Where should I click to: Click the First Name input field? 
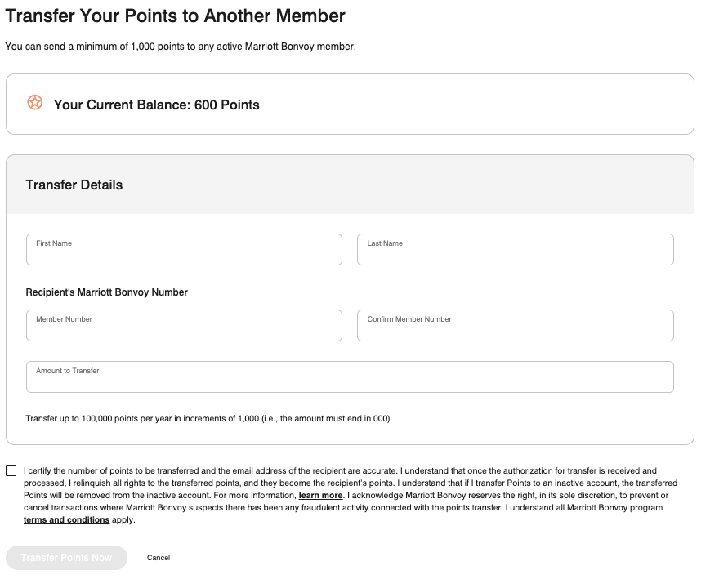pyautogui.click(x=184, y=249)
